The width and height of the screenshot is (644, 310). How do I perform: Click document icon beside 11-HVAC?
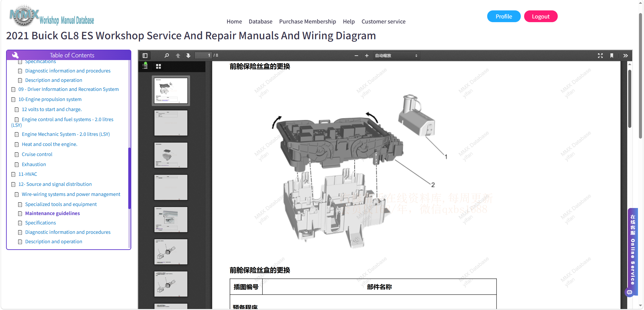[13, 174]
